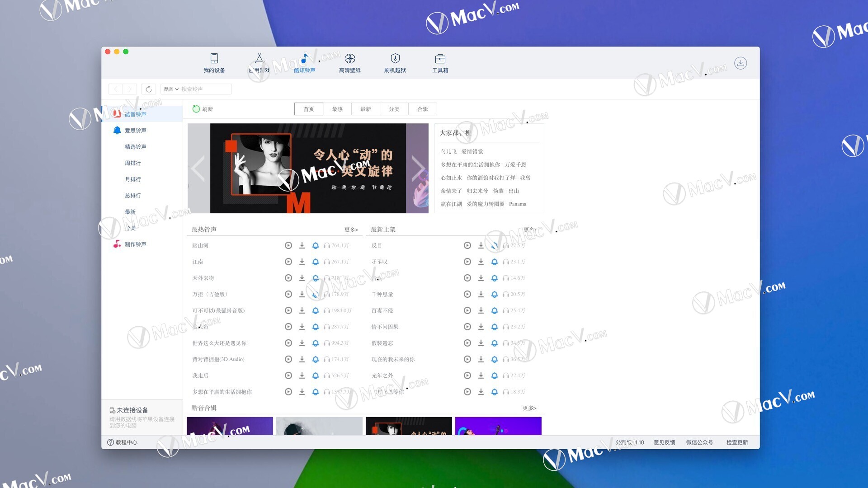Go forward with the right navigation arrow
Screen dimensions: 868x488
click(x=130, y=89)
